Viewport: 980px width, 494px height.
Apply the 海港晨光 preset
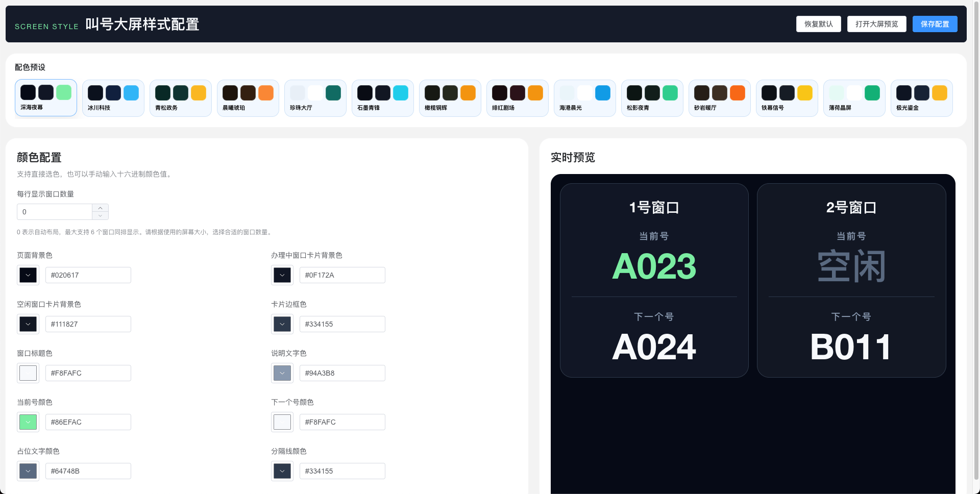pos(585,98)
